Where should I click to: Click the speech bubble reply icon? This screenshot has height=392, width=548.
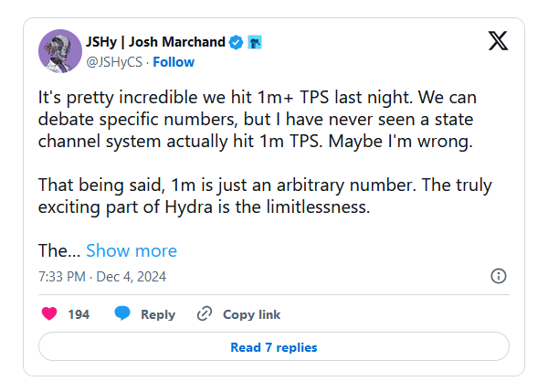point(122,314)
